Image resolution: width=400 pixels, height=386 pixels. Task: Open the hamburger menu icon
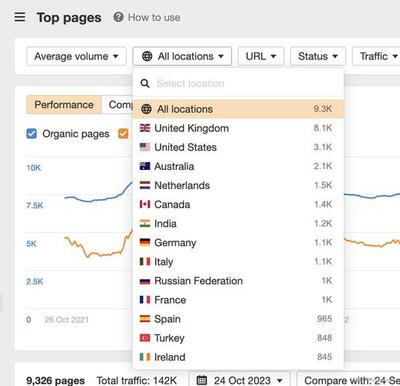[x=20, y=17]
